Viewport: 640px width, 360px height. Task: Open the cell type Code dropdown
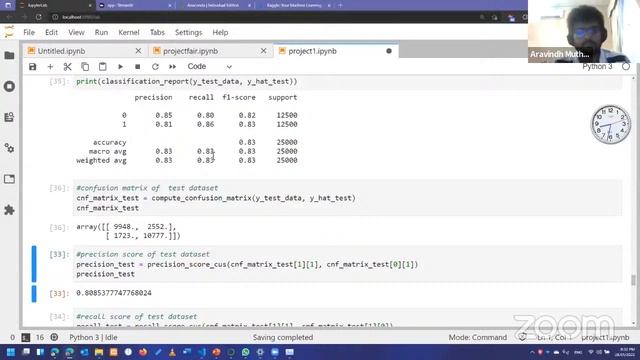click(209, 67)
